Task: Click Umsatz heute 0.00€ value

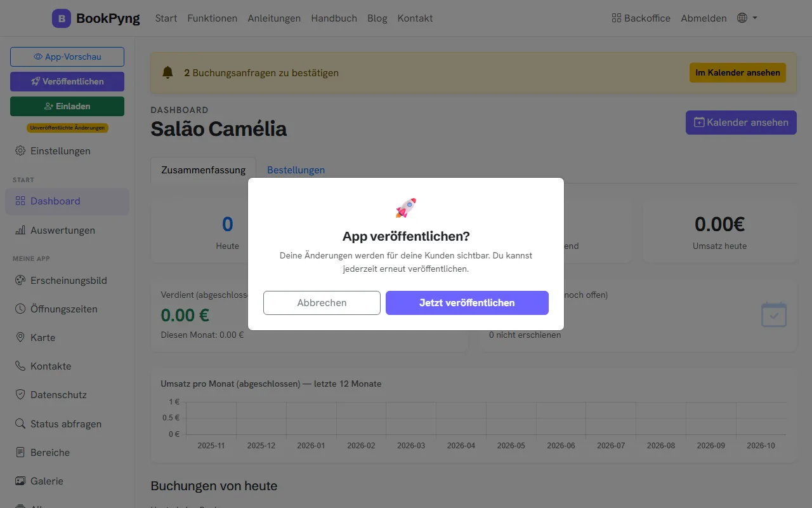Action: (720, 224)
